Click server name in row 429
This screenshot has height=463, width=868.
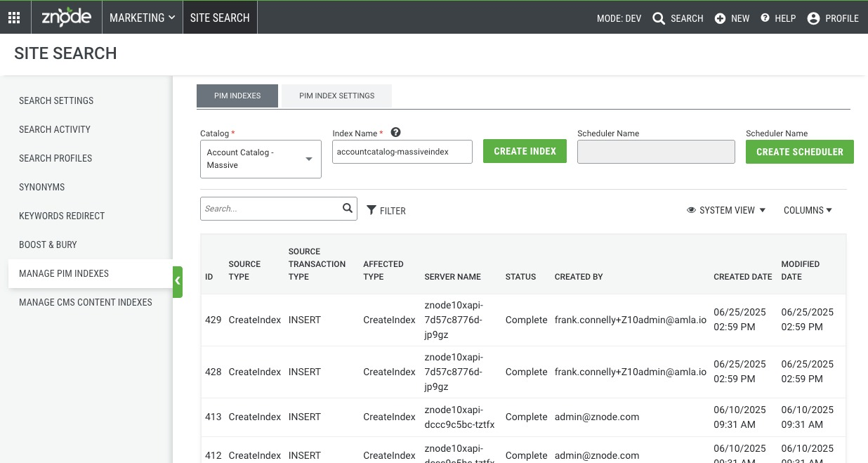pos(454,320)
